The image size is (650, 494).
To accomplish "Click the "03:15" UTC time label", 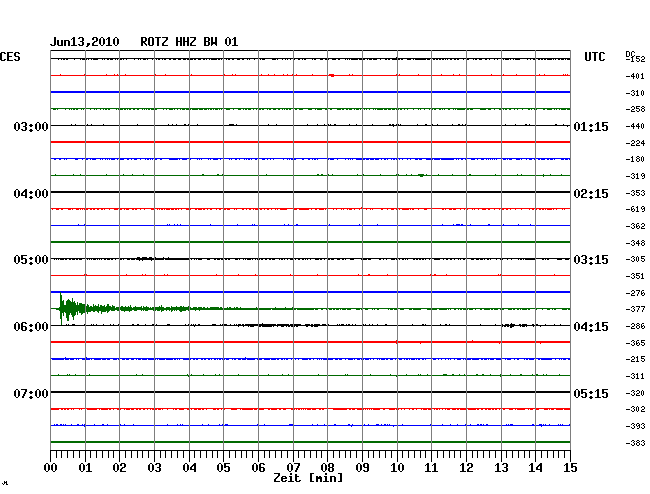I will pos(591,260).
